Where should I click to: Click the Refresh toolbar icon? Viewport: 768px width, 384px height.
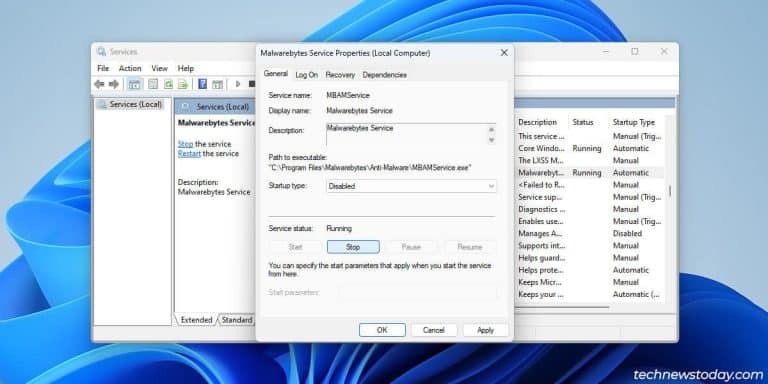tap(168, 84)
